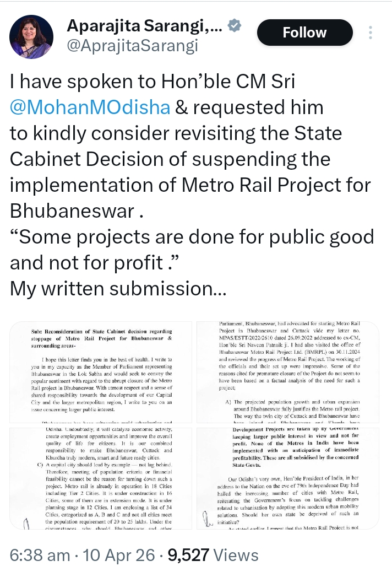Open Aparajita Sarangi's profile picture
This screenshot has width=392, height=577.
(x=32, y=36)
